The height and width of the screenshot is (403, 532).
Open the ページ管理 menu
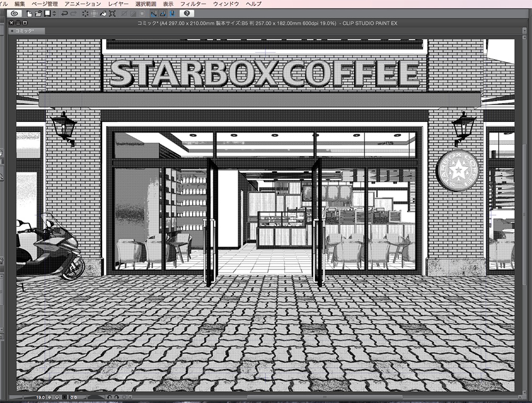coord(45,4)
